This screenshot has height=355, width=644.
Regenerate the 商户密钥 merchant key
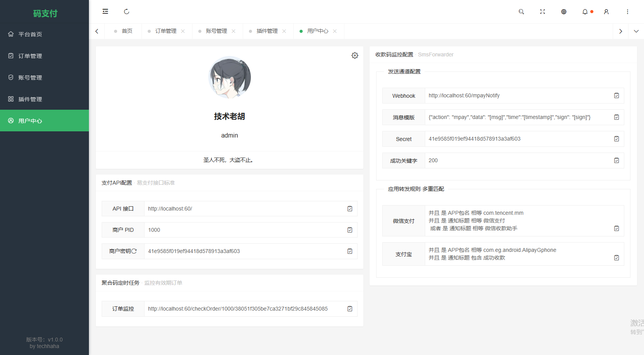(x=135, y=251)
